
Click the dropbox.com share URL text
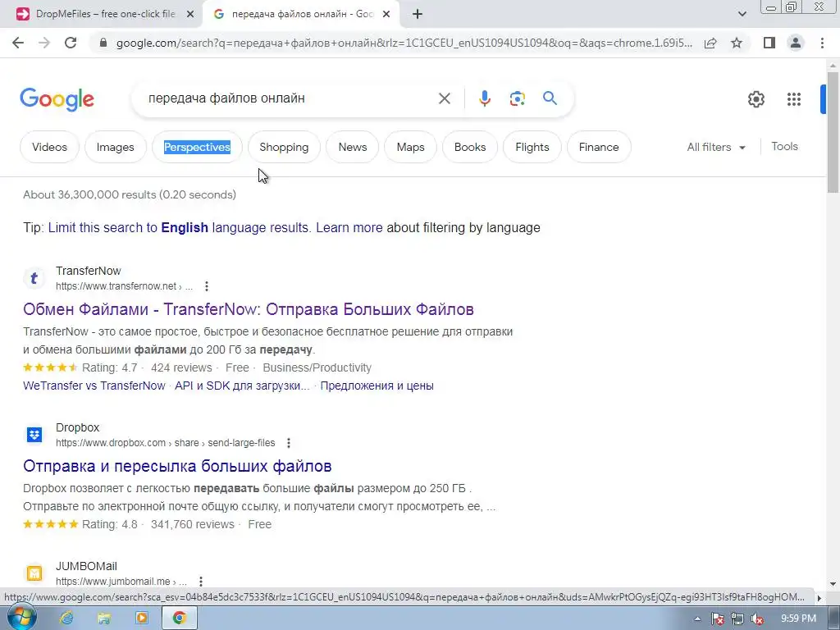click(x=165, y=443)
